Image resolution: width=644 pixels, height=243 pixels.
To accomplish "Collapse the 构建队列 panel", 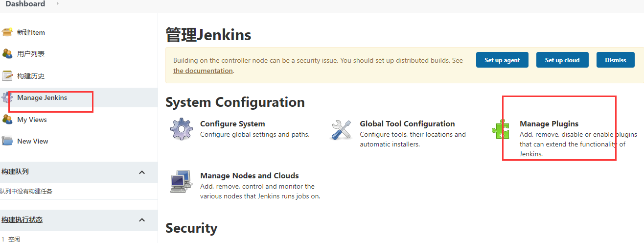I will tap(142, 172).
